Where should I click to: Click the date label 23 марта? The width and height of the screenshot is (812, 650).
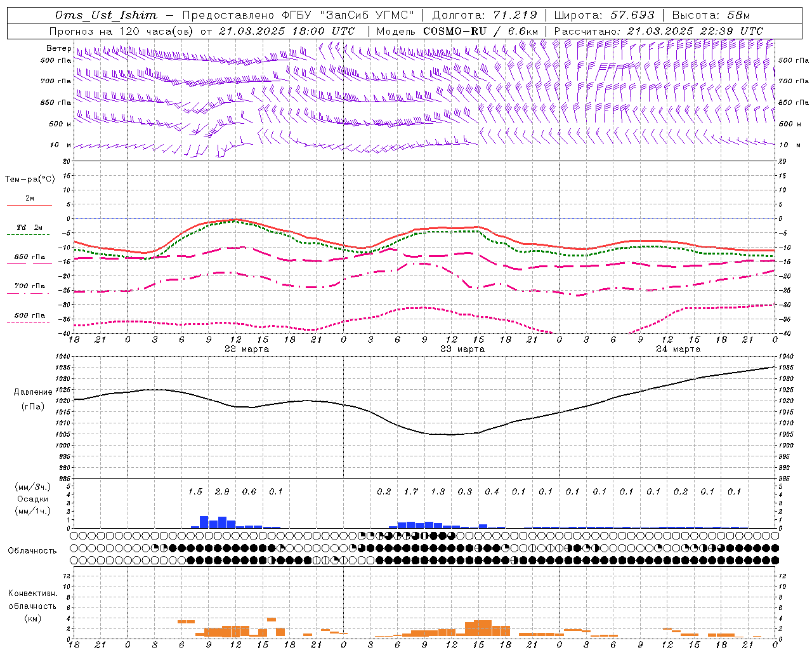click(x=462, y=349)
